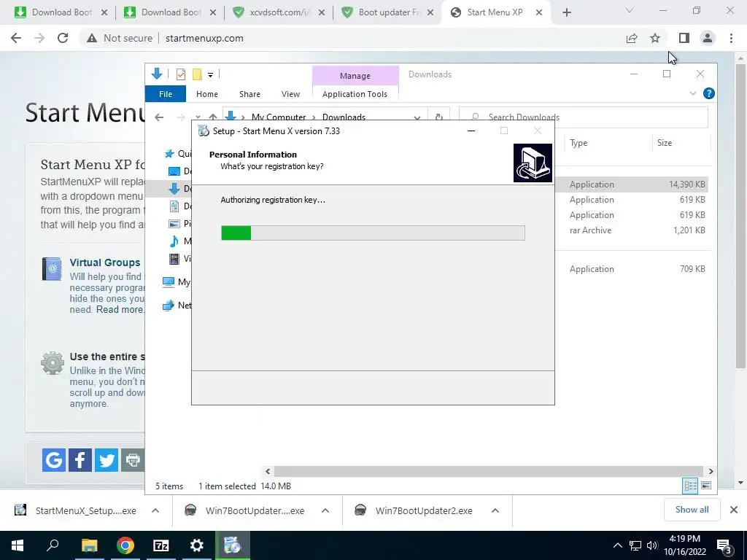Click Explorer help question mark icon
The image size is (747, 560).
click(709, 93)
